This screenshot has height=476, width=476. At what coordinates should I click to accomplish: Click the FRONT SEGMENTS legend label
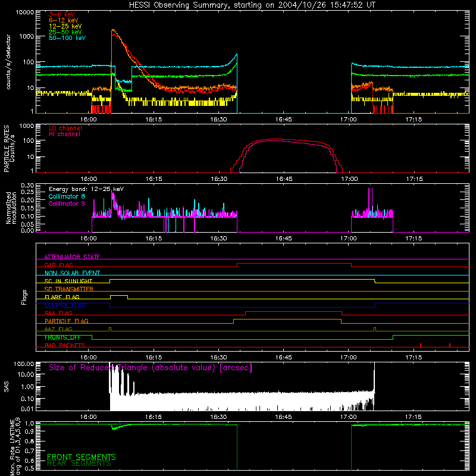(x=82, y=457)
